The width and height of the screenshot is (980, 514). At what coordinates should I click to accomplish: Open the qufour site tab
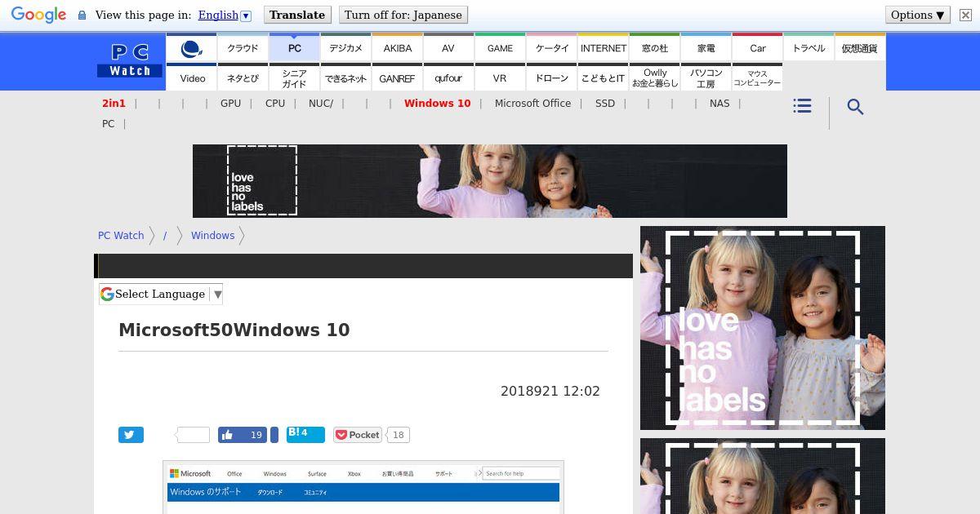[448, 78]
